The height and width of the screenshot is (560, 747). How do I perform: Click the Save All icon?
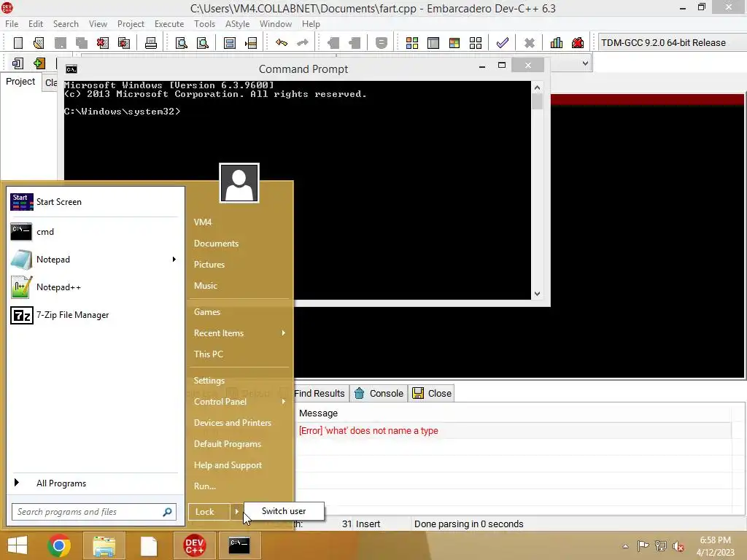tap(82, 43)
